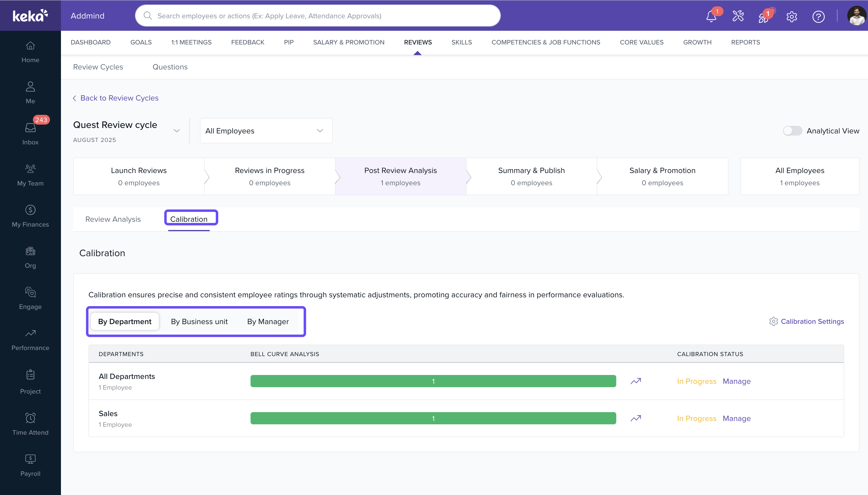The width and height of the screenshot is (868, 495).
Task: Go to Performance in the sidebar
Action: point(30,339)
